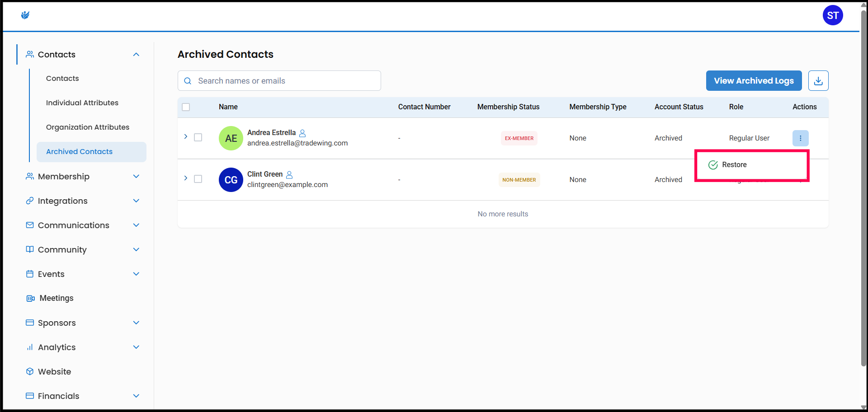Click the Website cube icon

tap(30, 371)
